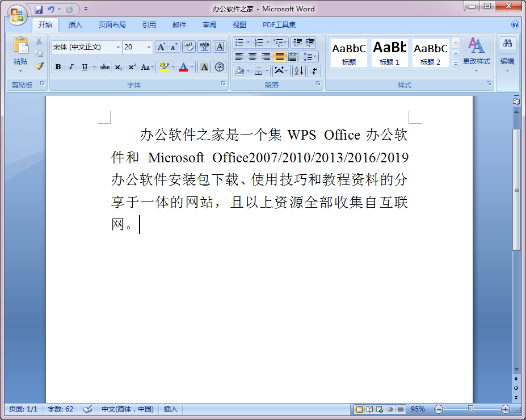Toggle subscript formatting
This screenshot has height=420, width=526.
coord(119,67)
